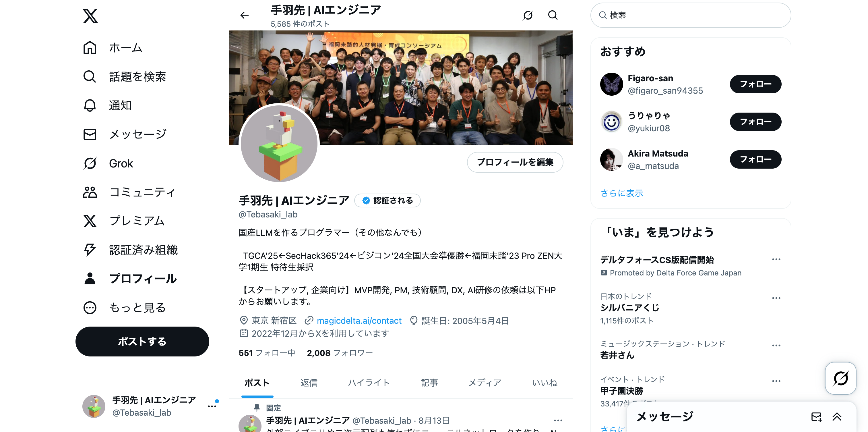
Task: Go back using the arrow icon
Action: coord(244,15)
